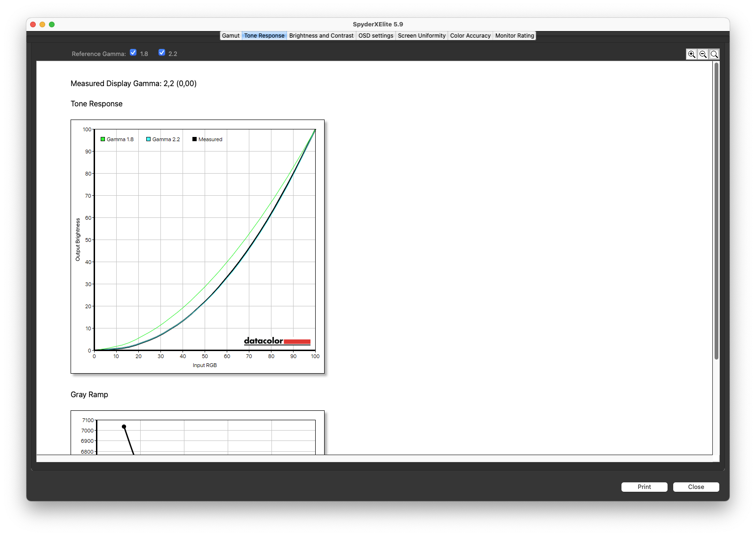Click the Tone Response curve chart
The height and width of the screenshot is (536, 756).
pos(198,247)
